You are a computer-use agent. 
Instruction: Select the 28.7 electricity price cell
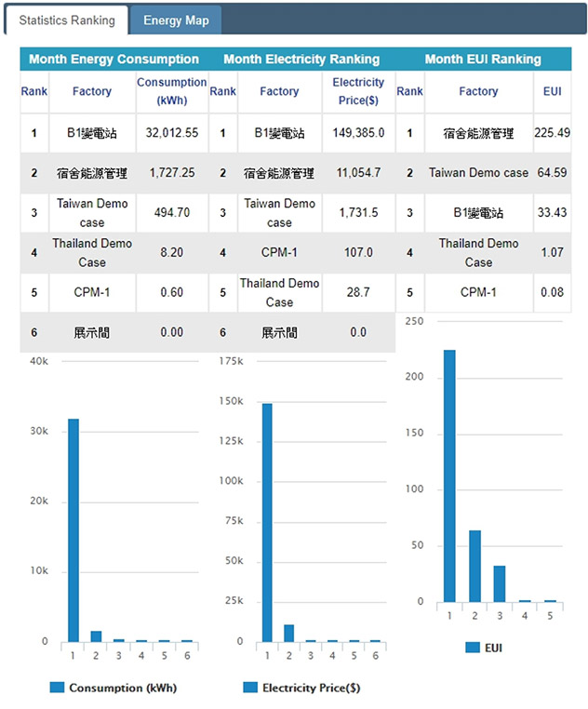pyautogui.click(x=358, y=292)
